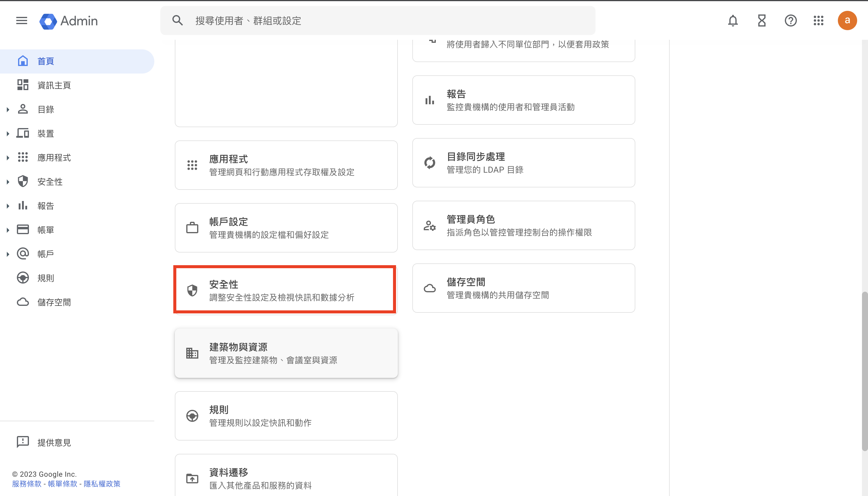Screen dimensions: 868x496
Task: Select 首頁 in the sidebar
Action: 77,61
